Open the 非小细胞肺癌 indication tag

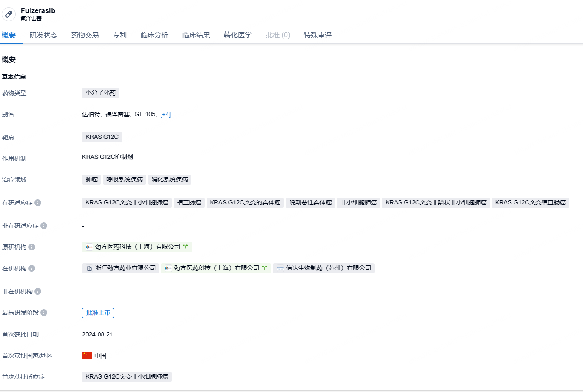[x=359, y=203]
